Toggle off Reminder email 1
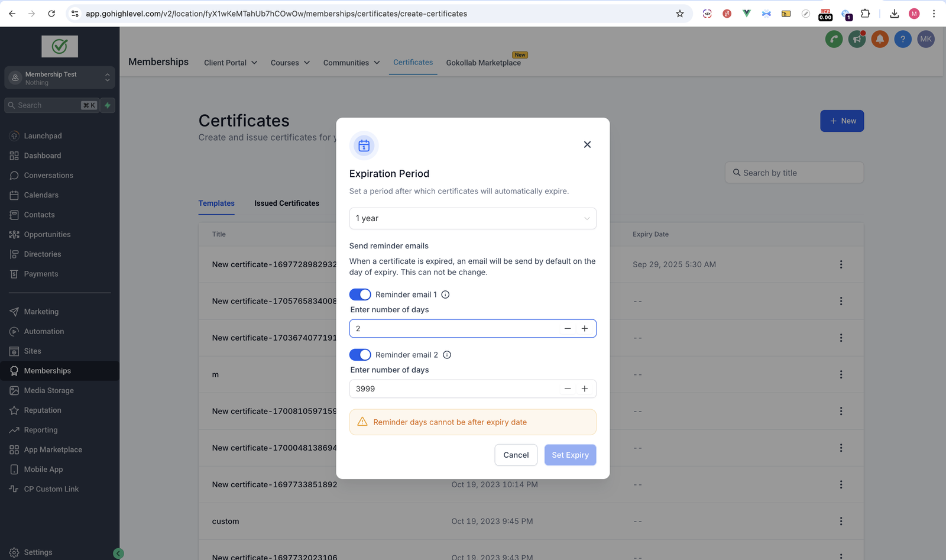This screenshot has height=560, width=946. (x=360, y=294)
